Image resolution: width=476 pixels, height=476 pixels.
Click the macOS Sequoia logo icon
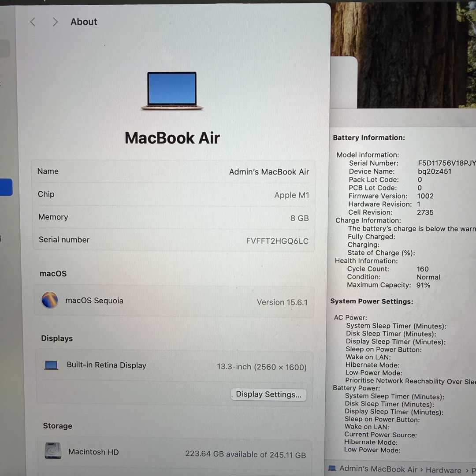click(x=50, y=300)
